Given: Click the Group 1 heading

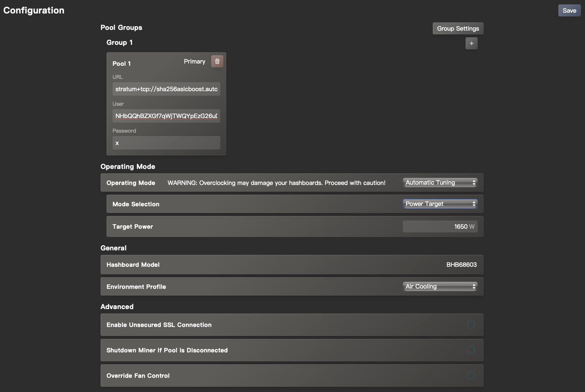Looking at the screenshot, I should click(119, 43).
